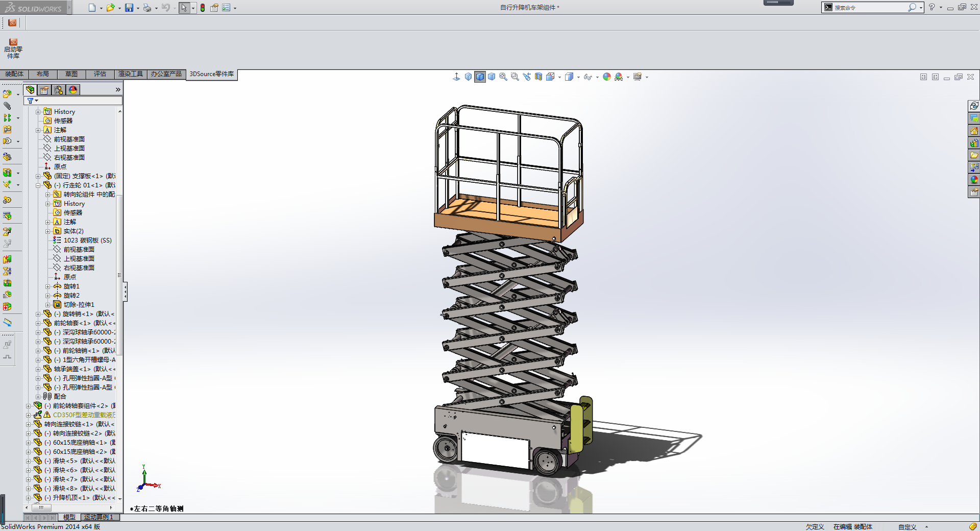The width and height of the screenshot is (980, 531).
Task: Open the Hide/Show Items glasses dropdown
Action: (597, 77)
